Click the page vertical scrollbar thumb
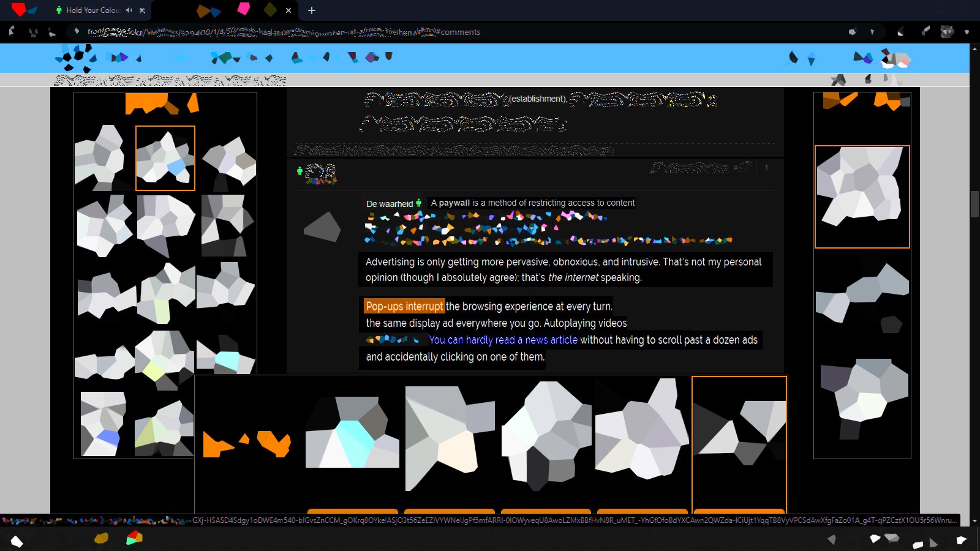Viewport: 980px width, 551px height. coord(974,204)
